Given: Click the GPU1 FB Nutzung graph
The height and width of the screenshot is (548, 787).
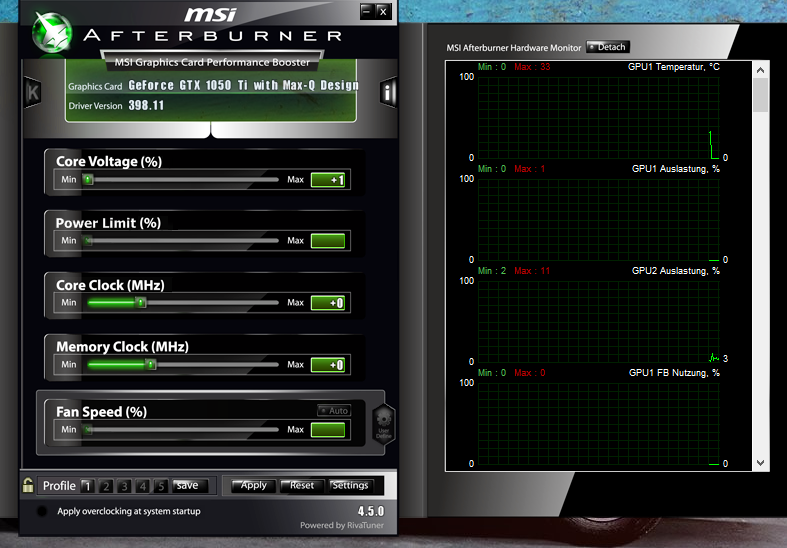Looking at the screenshot, I should 598,424.
